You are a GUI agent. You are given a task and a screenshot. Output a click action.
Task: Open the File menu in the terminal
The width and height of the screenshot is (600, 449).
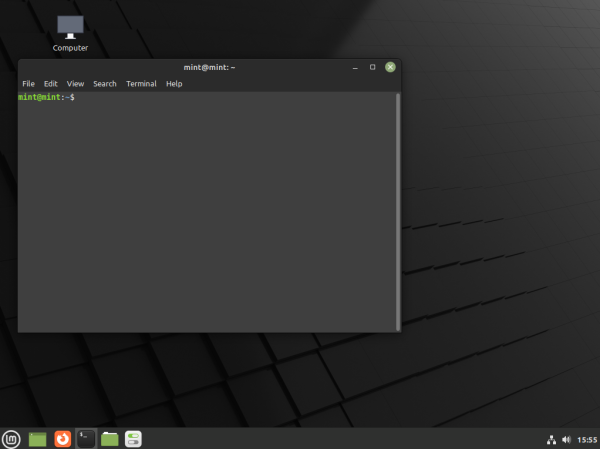click(28, 84)
